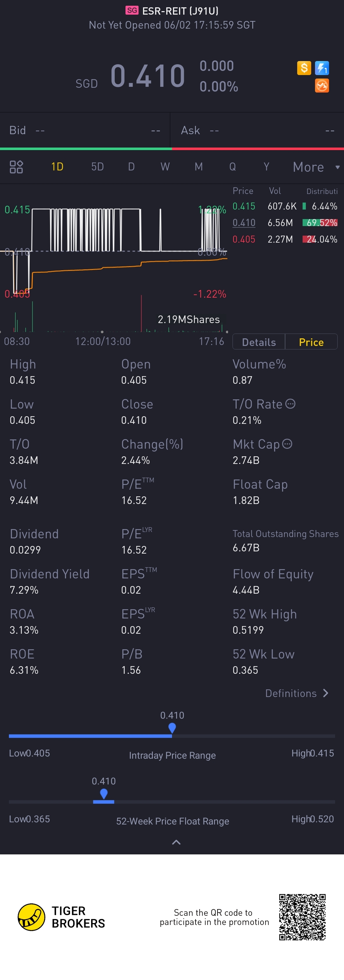Open the chart layout grid icon
The width and height of the screenshot is (344, 980).
tap(16, 167)
